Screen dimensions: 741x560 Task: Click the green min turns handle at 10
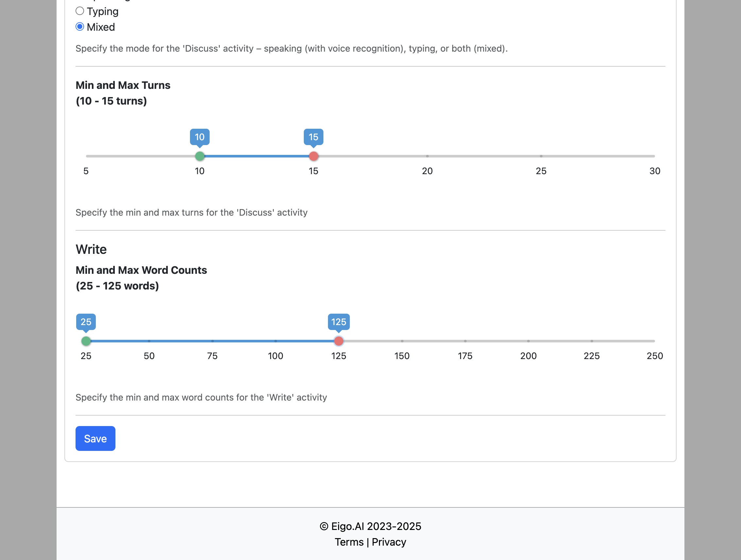coord(200,156)
